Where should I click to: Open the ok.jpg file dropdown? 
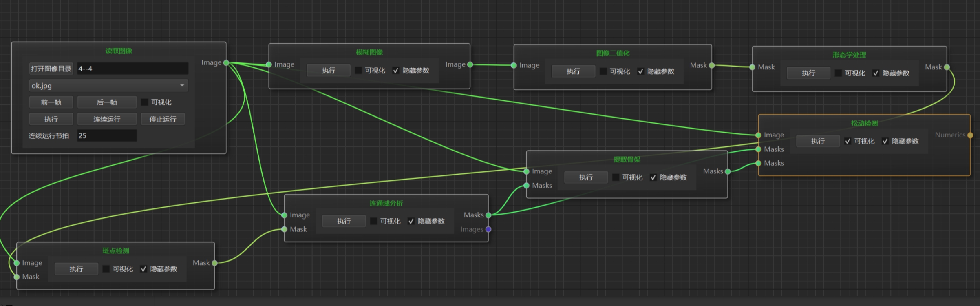[x=108, y=86]
